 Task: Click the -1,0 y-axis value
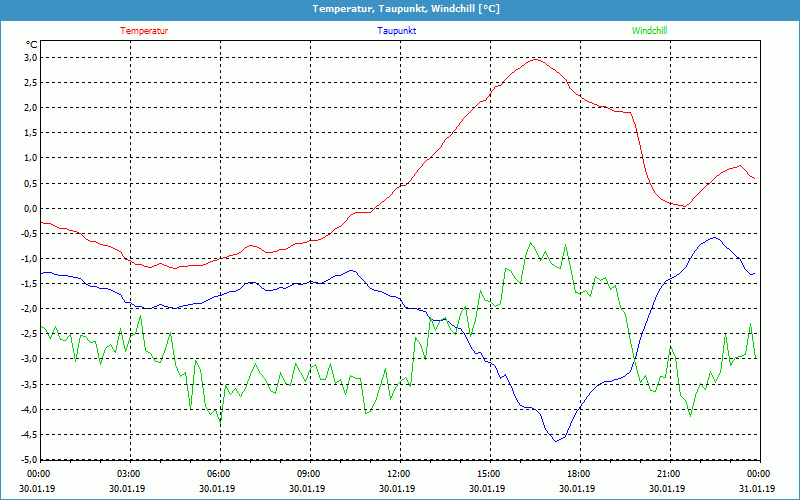coord(30,258)
